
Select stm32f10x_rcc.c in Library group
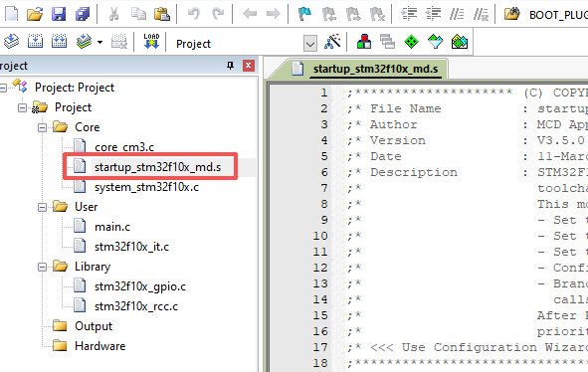136,306
